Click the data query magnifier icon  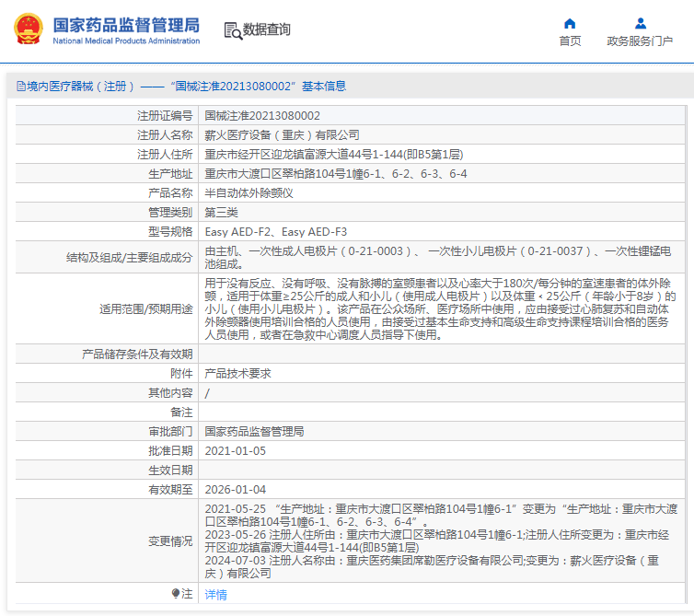[233, 30]
